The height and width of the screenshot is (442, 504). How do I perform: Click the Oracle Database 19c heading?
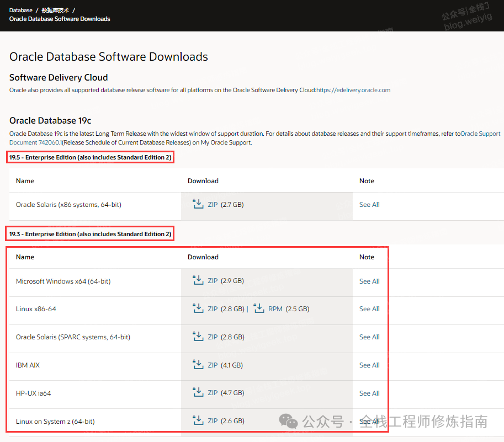[x=50, y=120]
